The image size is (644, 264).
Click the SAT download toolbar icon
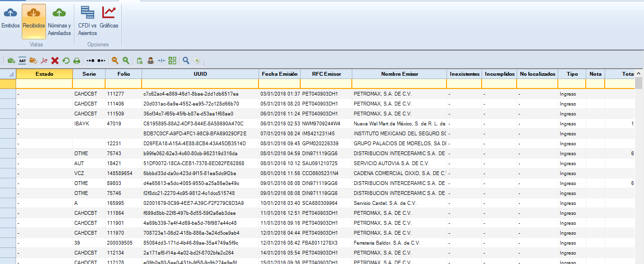22,61
